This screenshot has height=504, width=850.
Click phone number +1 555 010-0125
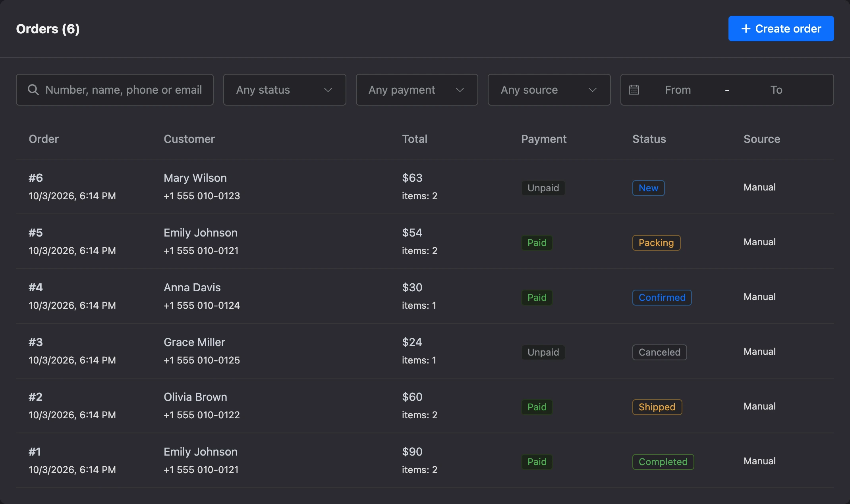coord(202,360)
